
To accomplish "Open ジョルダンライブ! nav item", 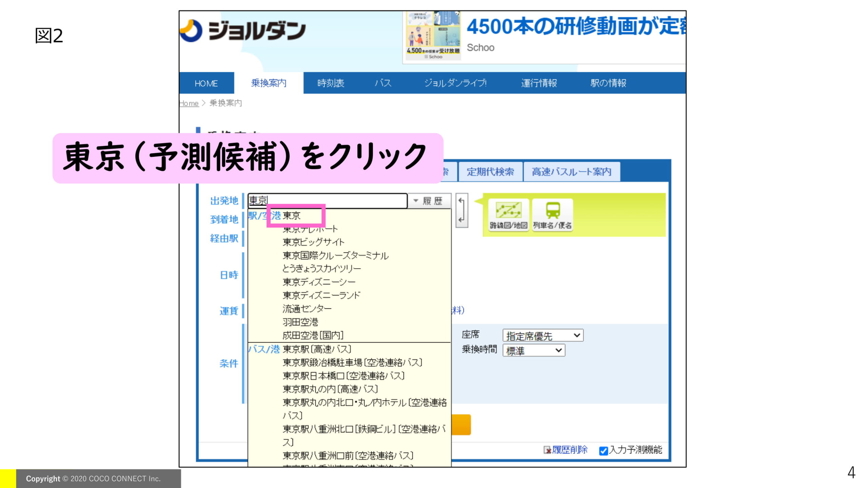I will click(455, 83).
